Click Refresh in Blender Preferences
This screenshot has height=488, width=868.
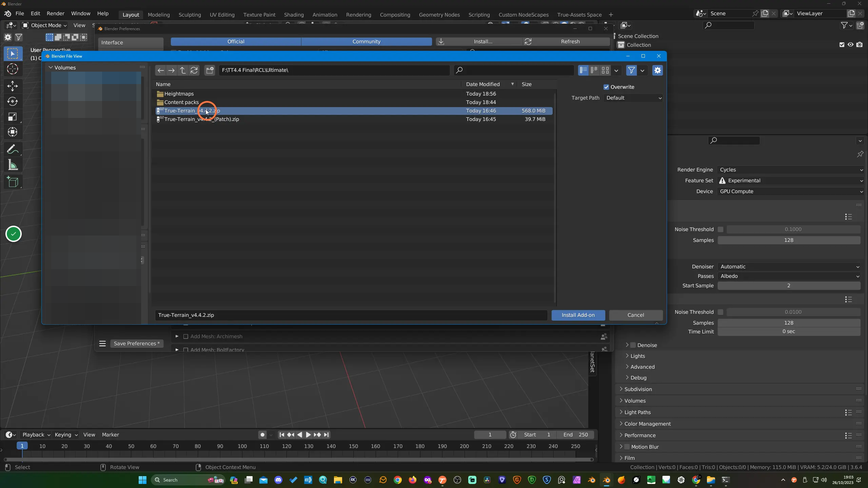click(566, 42)
